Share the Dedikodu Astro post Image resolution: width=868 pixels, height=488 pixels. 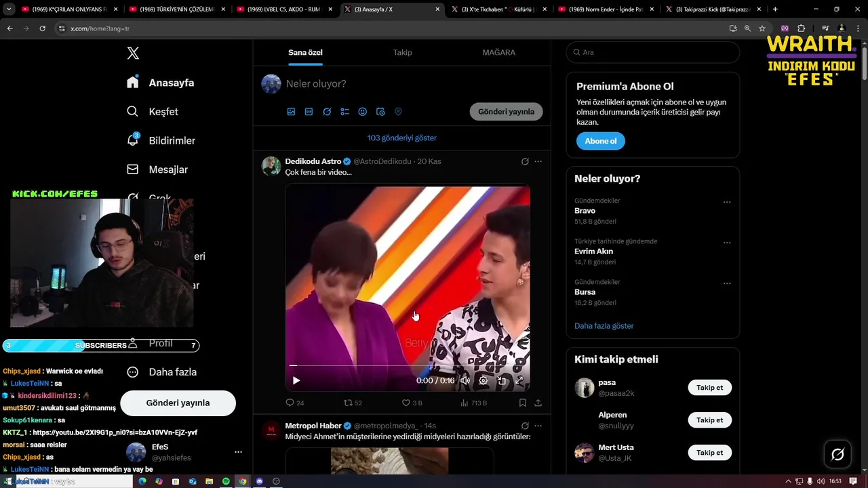point(538,403)
